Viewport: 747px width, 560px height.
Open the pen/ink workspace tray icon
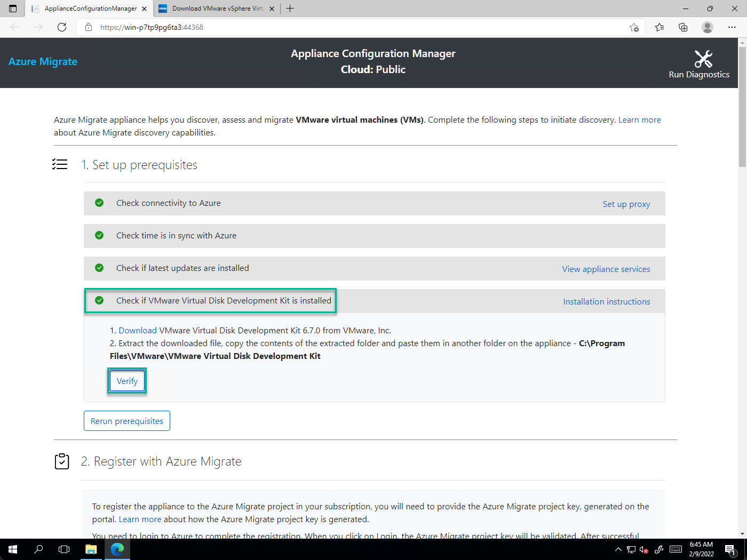pos(659,549)
